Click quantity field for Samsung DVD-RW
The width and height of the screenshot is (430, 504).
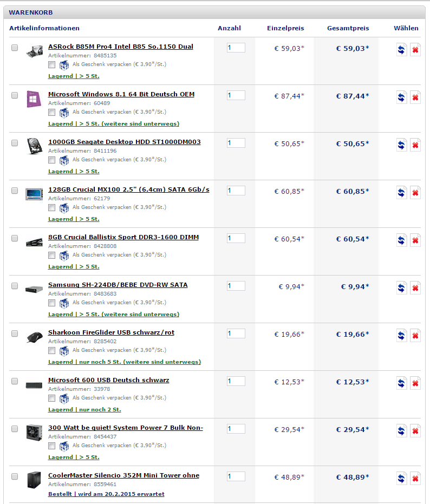coord(236,286)
